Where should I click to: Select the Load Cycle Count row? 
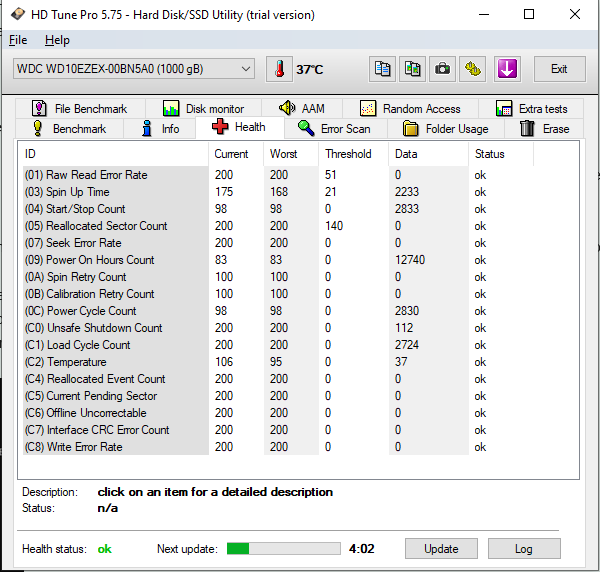[x=278, y=345]
